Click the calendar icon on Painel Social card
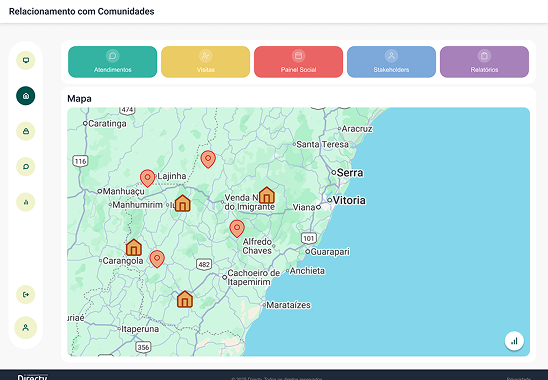Viewport: 548px width, 380px height. point(298,56)
